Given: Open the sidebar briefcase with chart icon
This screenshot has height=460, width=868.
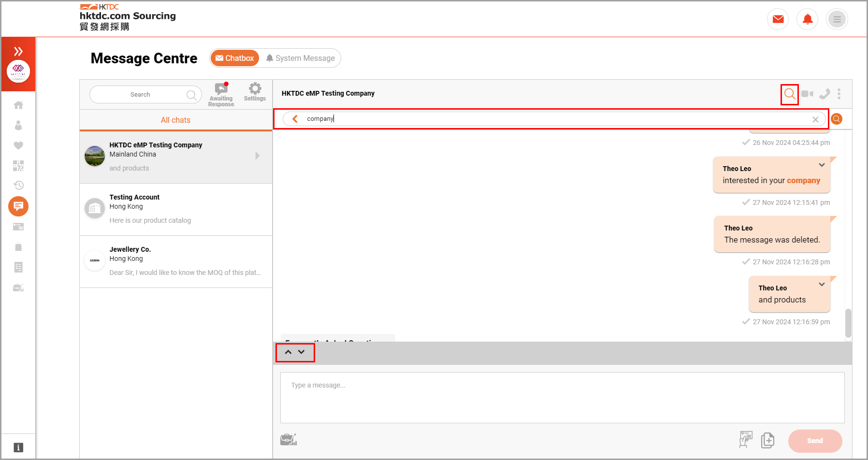Looking at the screenshot, I should 18,287.
